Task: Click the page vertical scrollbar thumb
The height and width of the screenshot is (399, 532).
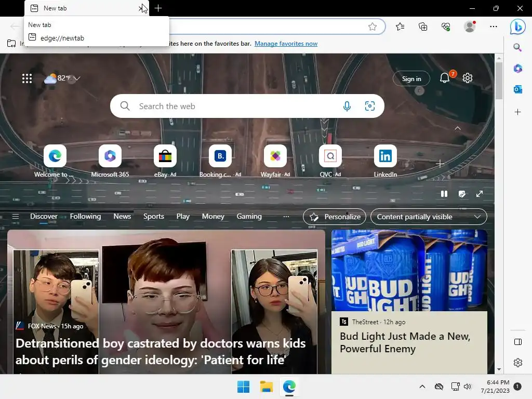Action: [499, 81]
